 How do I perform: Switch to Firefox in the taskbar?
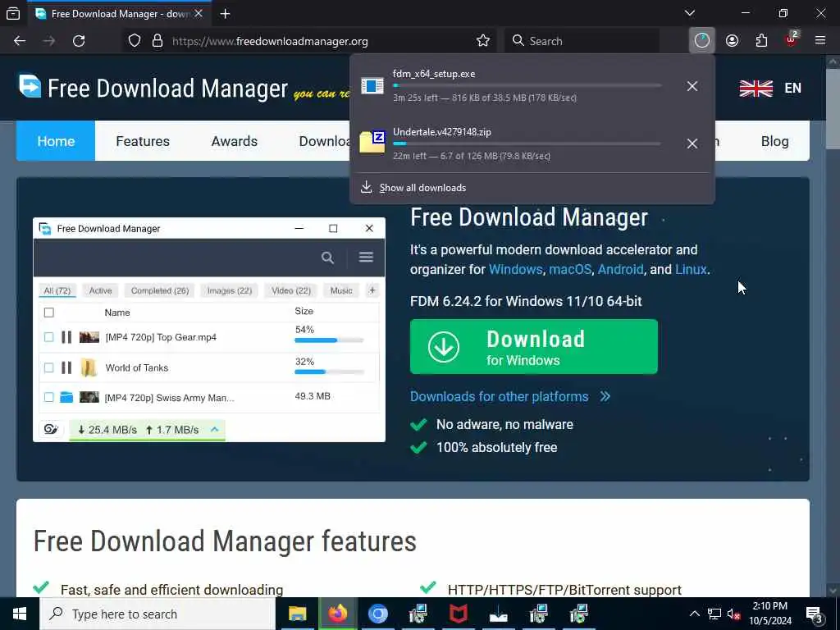coord(337,614)
